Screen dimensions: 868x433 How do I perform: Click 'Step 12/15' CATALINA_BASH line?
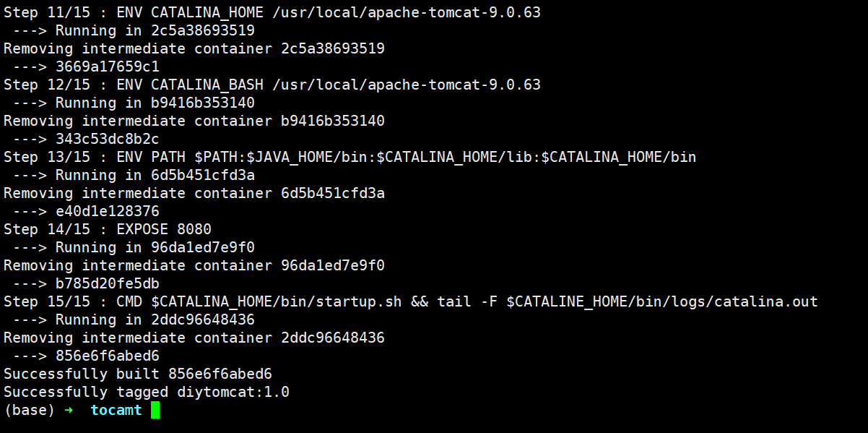272,85
